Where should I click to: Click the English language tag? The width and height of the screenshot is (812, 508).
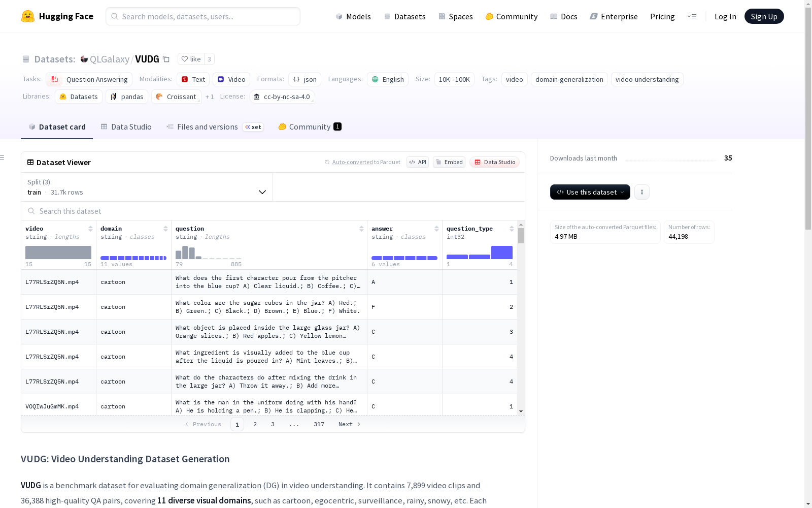[388, 79]
